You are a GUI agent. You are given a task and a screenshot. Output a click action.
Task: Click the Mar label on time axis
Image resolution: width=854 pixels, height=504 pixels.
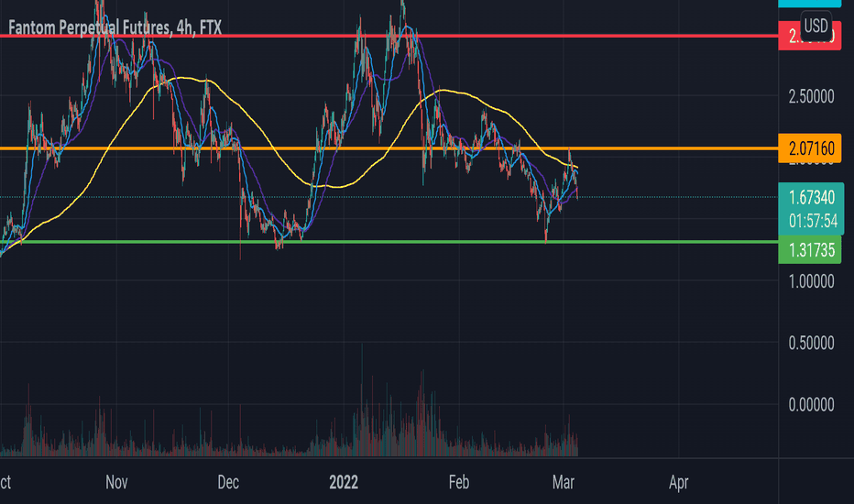coord(564,482)
